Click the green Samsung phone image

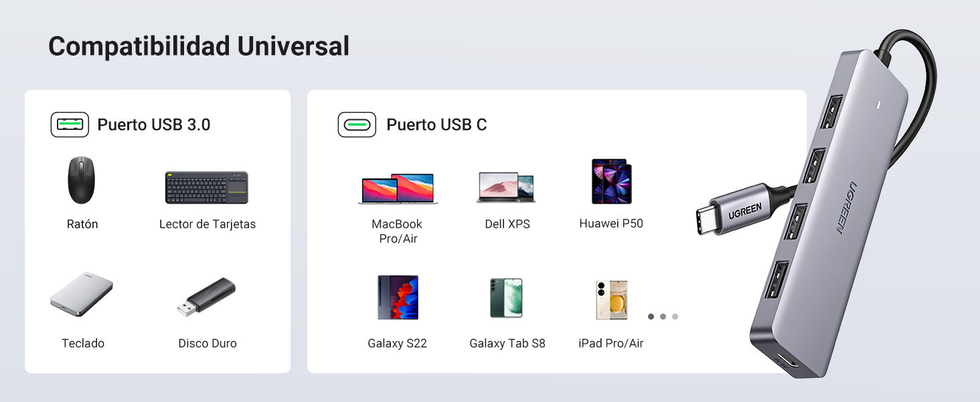[x=506, y=298]
